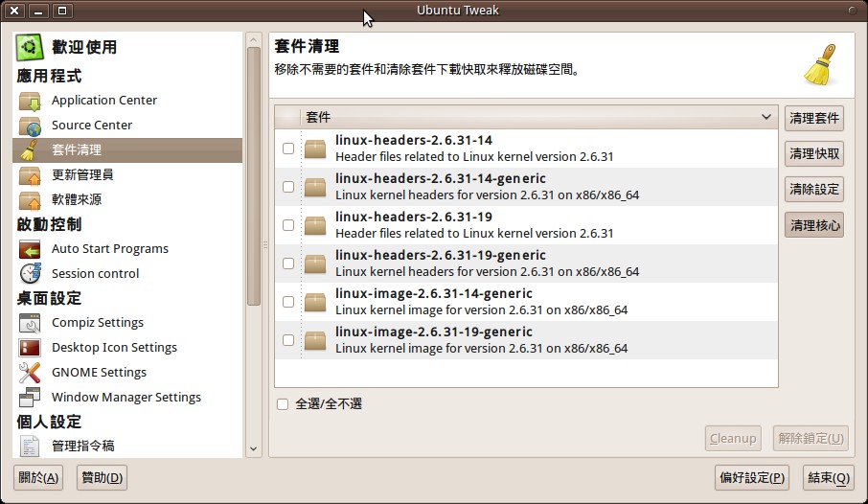This screenshot has height=504, width=868.
Task: Click the Session control clock icon
Action: 30,274
